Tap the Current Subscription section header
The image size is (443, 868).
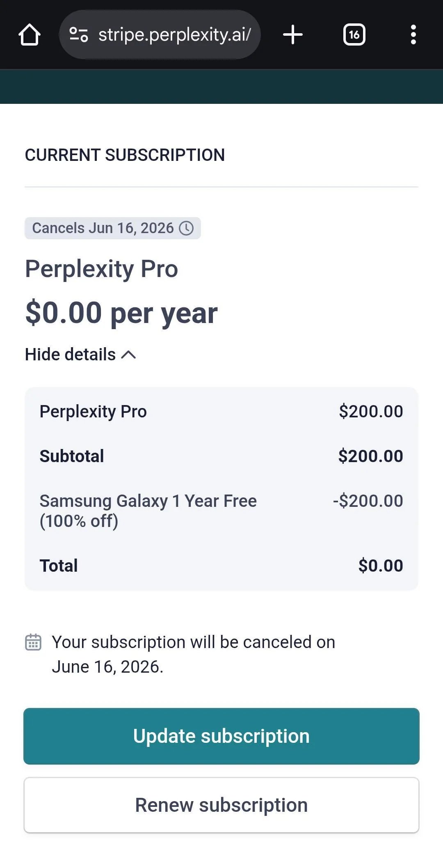tap(125, 155)
